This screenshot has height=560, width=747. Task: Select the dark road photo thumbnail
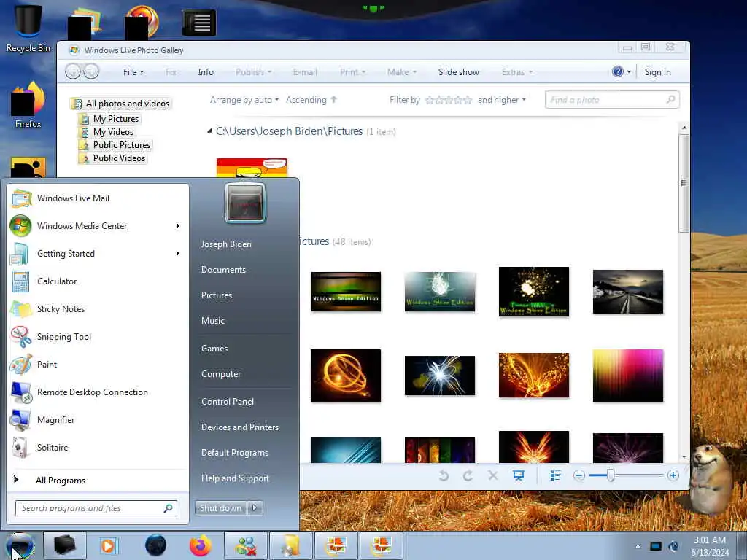pyautogui.click(x=628, y=292)
